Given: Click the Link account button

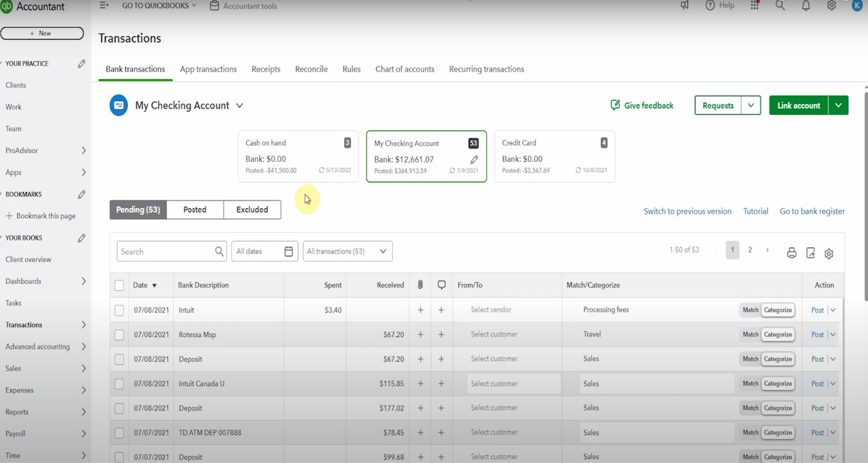Looking at the screenshot, I should tap(799, 105).
